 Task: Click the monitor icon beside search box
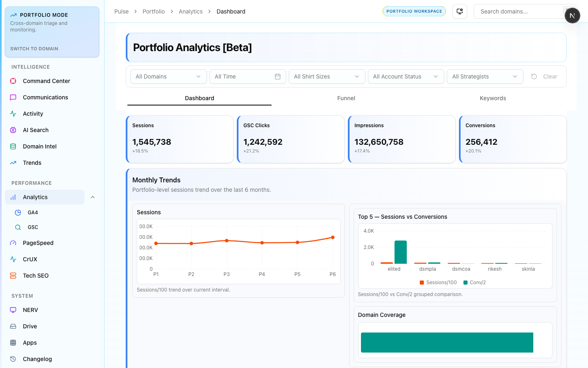click(460, 11)
